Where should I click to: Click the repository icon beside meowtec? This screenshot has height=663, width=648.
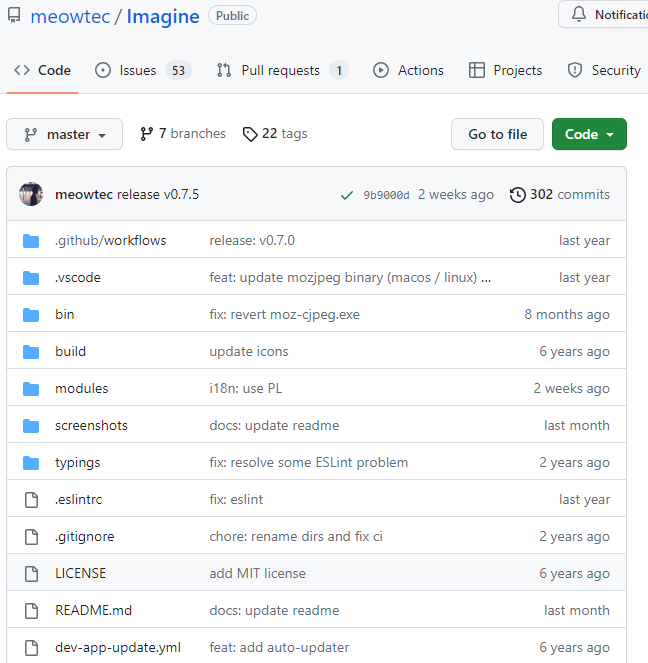(x=14, y=15)
